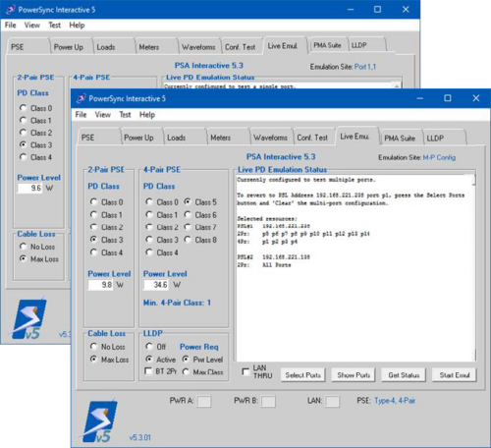491x448 pixels.
Task: Select Pwr Level under Power Req
Action: pos(186,359)
